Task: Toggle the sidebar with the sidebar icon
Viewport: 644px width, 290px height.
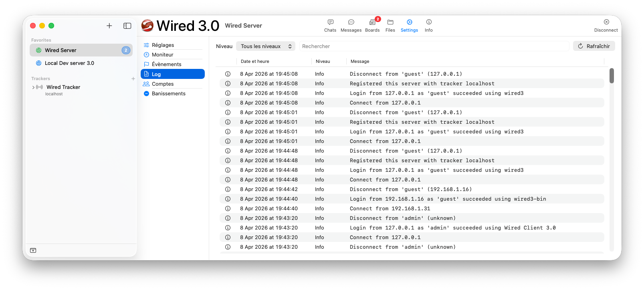Action: click(127, 26)
